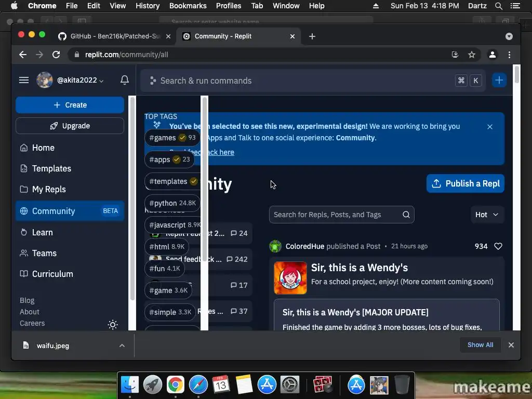Click ColoredHue's green avatar
This screenshot has width=532, height=399.
(275, 246)
